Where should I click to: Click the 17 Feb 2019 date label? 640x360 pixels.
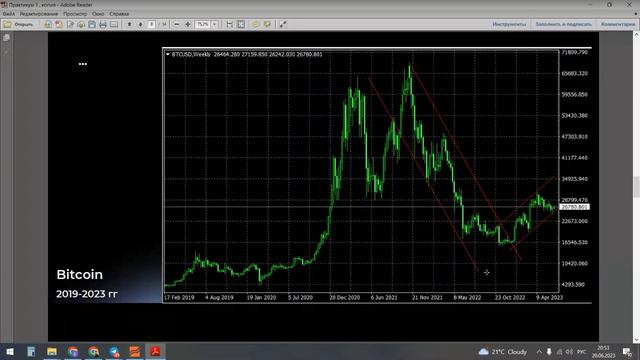[x=179, y=298]
